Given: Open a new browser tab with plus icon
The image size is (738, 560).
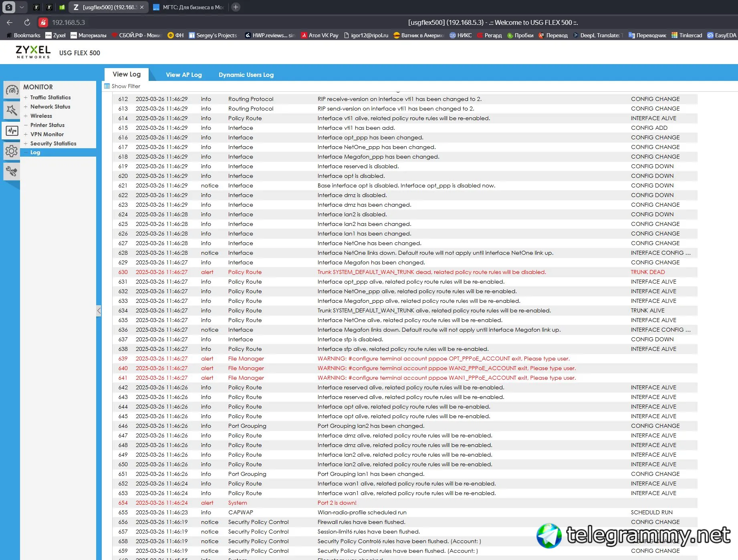Looking at the screenshot, I should [x=236, y=7].
